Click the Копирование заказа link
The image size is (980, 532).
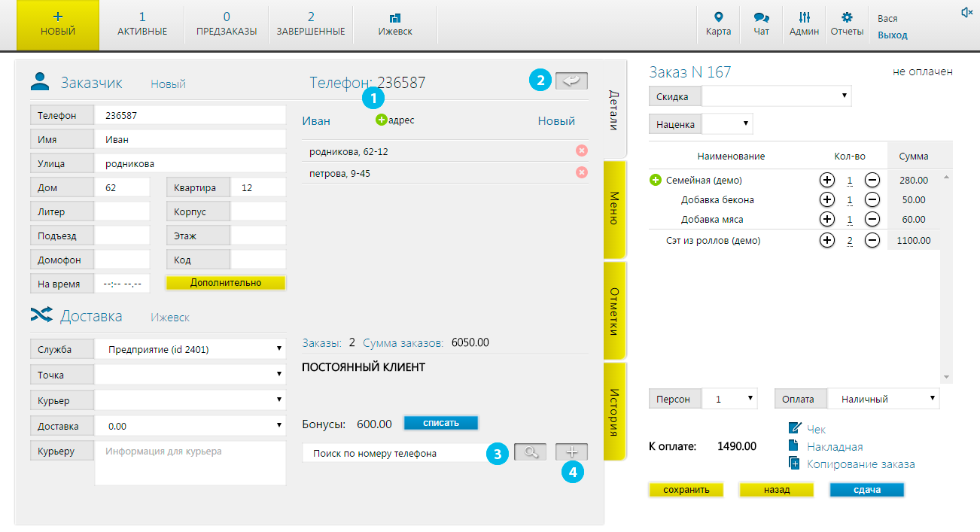(860, 464)
